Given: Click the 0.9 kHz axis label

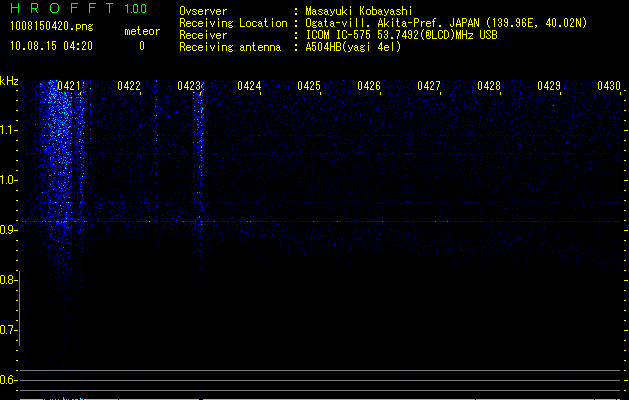Looking at the screenshot, I should point(7,230).
